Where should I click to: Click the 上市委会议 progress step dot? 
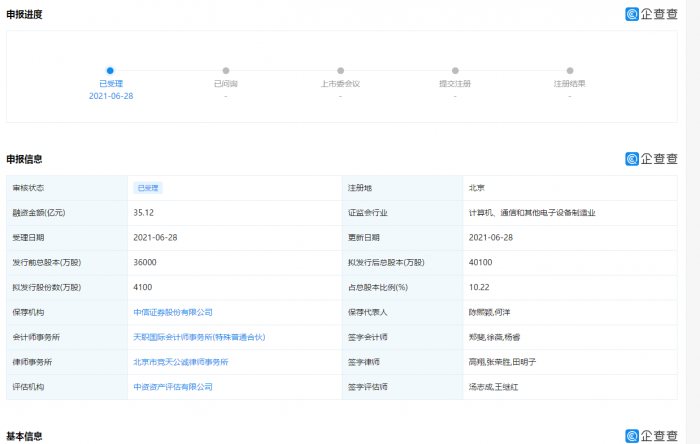coord(340,71)
